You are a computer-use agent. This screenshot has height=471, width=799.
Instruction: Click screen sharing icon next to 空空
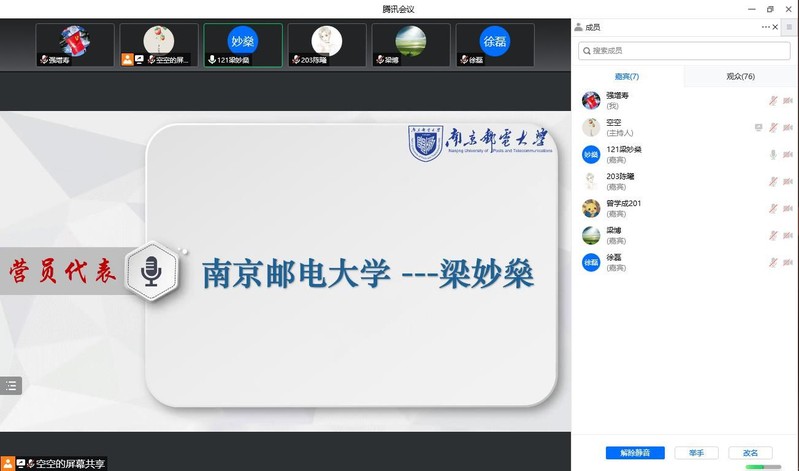click(759, 127)
